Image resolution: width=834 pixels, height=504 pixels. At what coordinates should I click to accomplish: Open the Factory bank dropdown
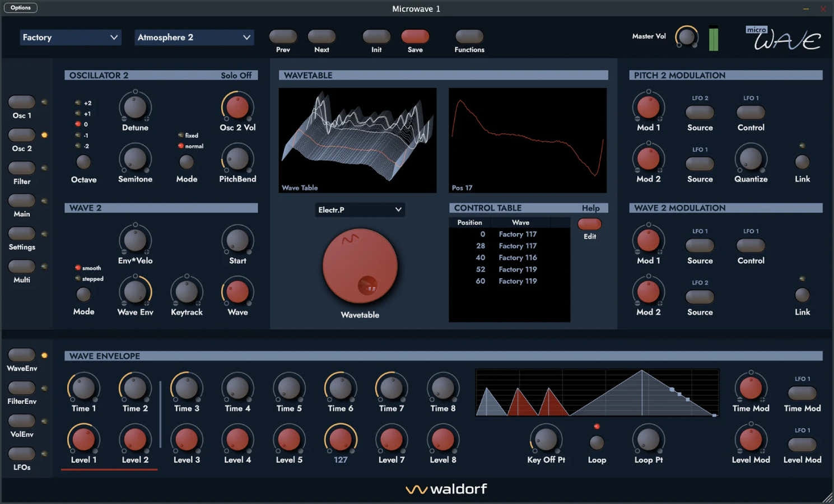click(x=70, y=38)
